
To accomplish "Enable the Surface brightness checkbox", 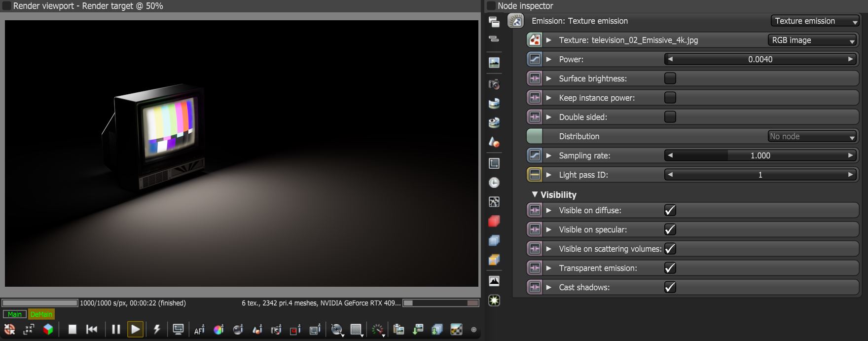I will [670, 78].
